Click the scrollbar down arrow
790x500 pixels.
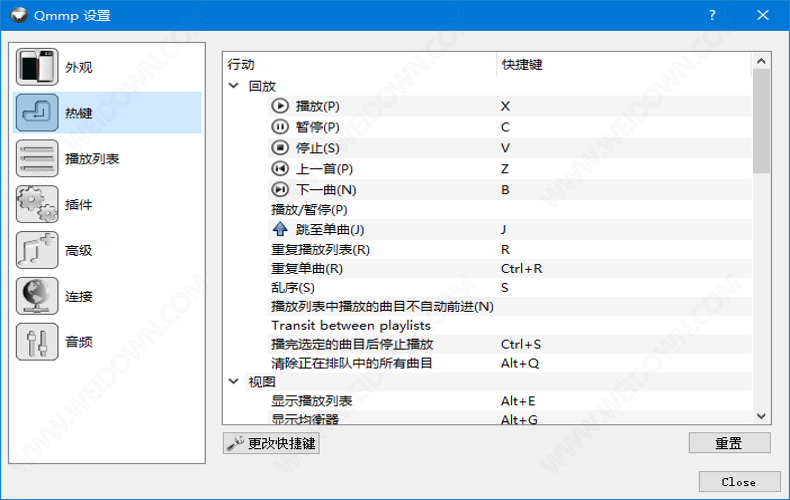pyautogui.click(x=761, y=416)
